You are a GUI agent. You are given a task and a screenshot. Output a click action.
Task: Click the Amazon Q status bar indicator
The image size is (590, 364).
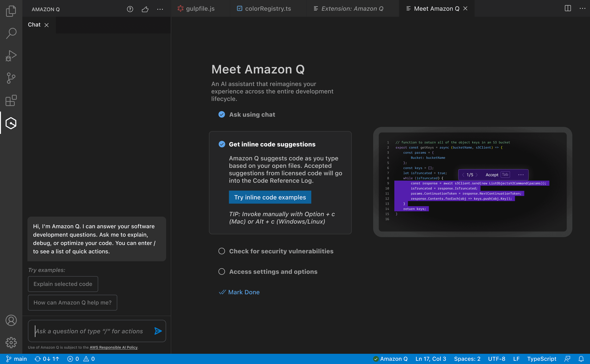[390, 359]
